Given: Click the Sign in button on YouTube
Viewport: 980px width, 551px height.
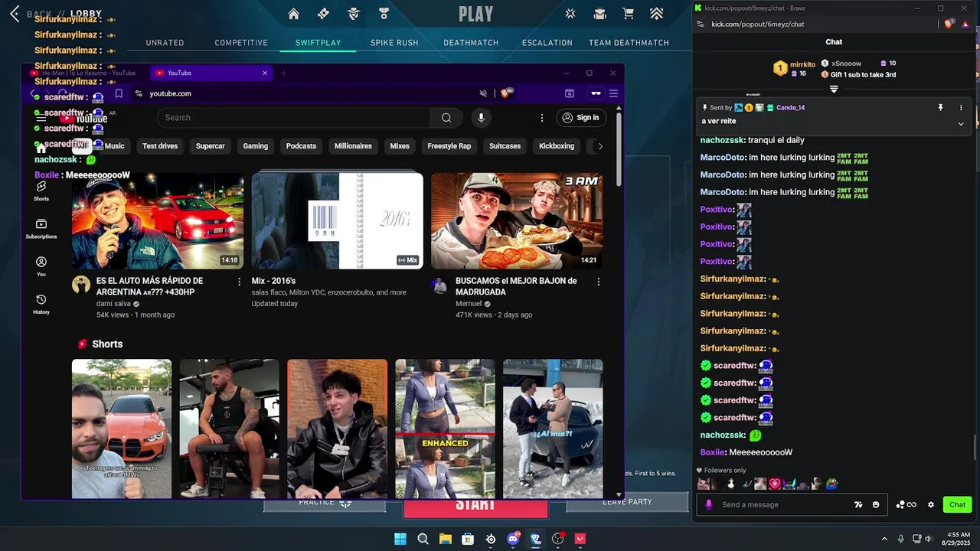Looking at the screenshot, I should pos(581,118).
